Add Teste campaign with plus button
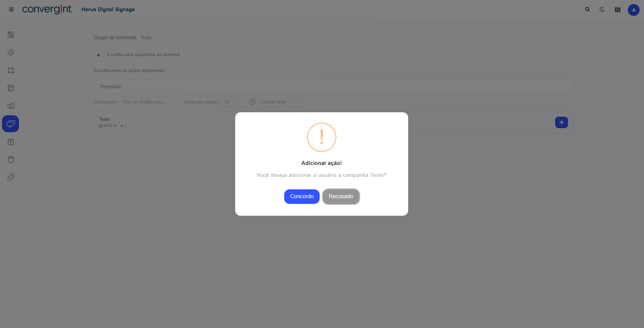Screen dimensions: 644x328 [x=561, y=122]
